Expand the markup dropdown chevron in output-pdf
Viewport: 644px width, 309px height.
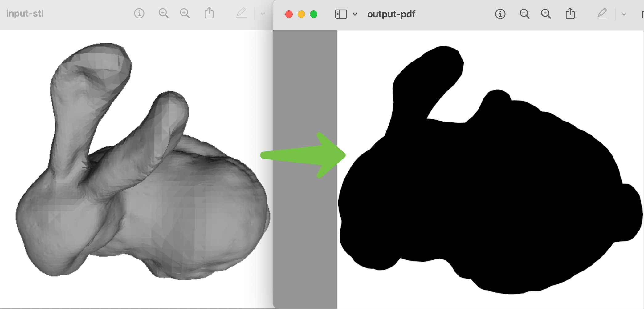pos(624,14)
